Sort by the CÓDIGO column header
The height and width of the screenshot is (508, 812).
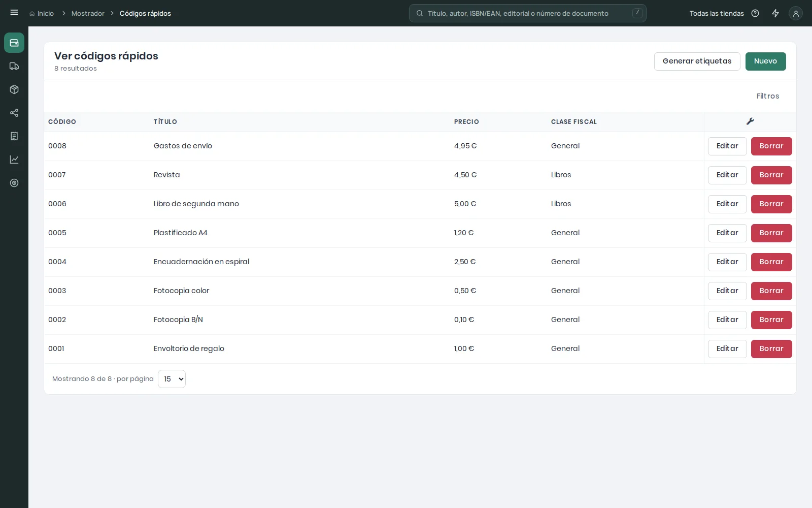62,122
